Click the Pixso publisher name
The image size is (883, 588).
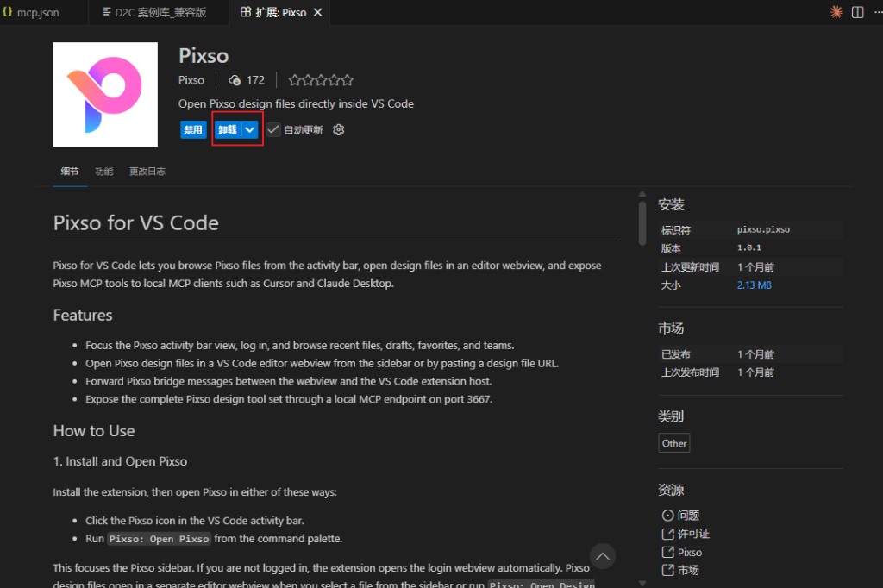coord(191,80)
